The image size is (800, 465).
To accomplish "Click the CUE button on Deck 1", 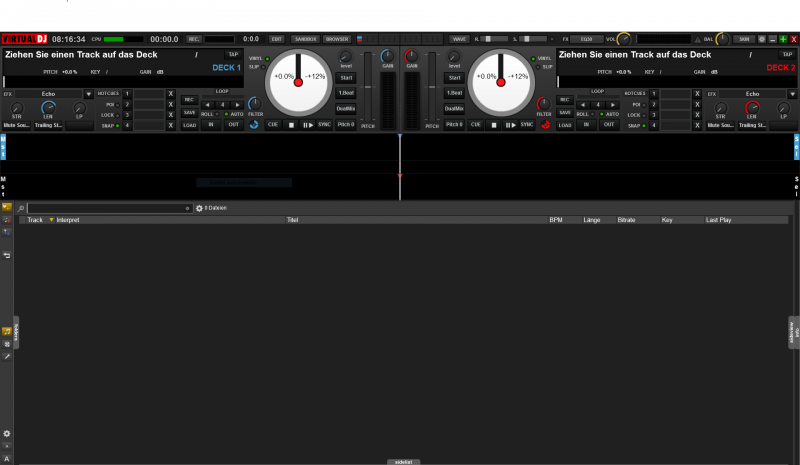I will [273, 125].
